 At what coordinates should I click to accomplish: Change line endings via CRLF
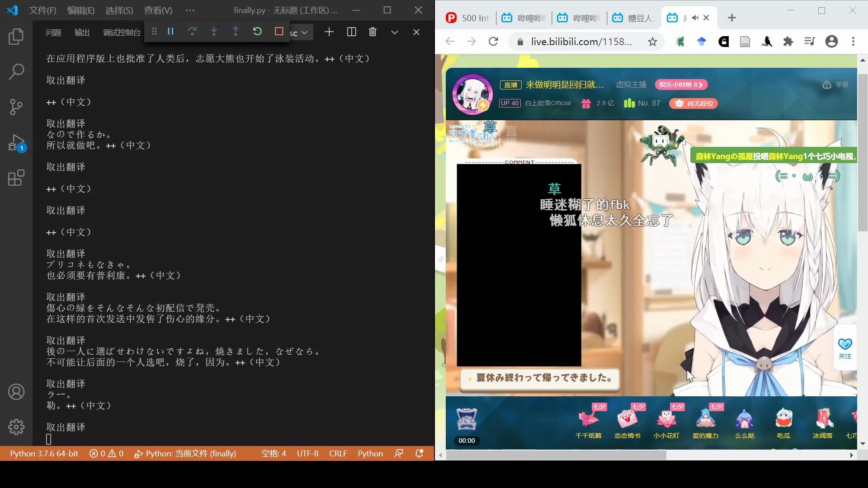pyautogui.click(x=338, y=453)
